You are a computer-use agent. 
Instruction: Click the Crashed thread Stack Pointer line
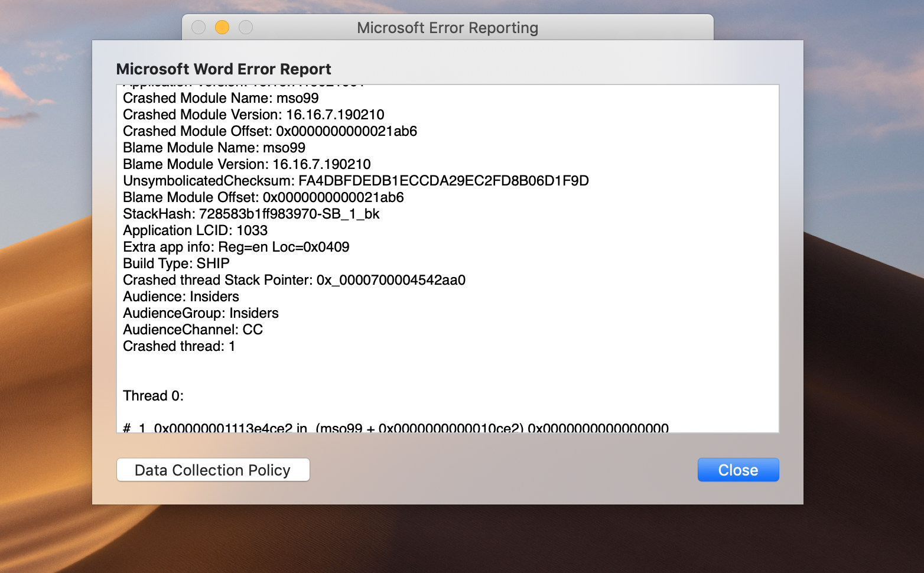[x=294, y=280]
